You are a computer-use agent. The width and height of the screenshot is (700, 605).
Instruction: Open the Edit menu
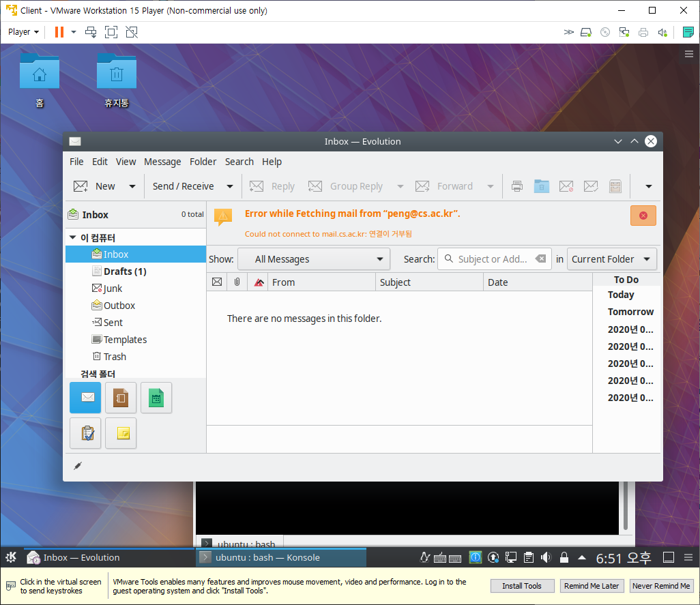pyautogui.click(x=100, y=162)
